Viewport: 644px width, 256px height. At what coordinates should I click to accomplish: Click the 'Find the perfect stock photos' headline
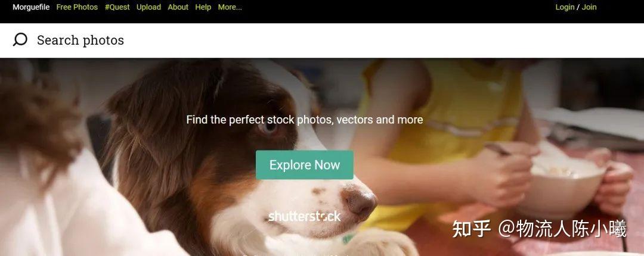tap(304, 120)
